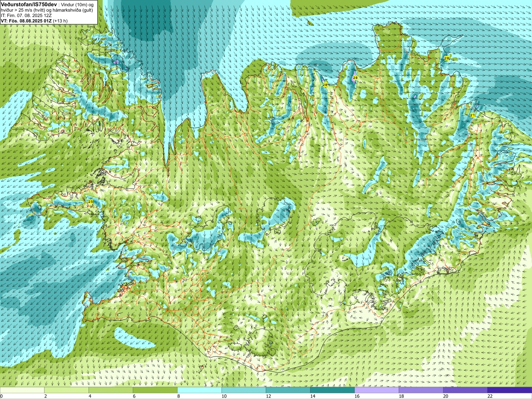Click the legend tick number 2

coord(46,397)
